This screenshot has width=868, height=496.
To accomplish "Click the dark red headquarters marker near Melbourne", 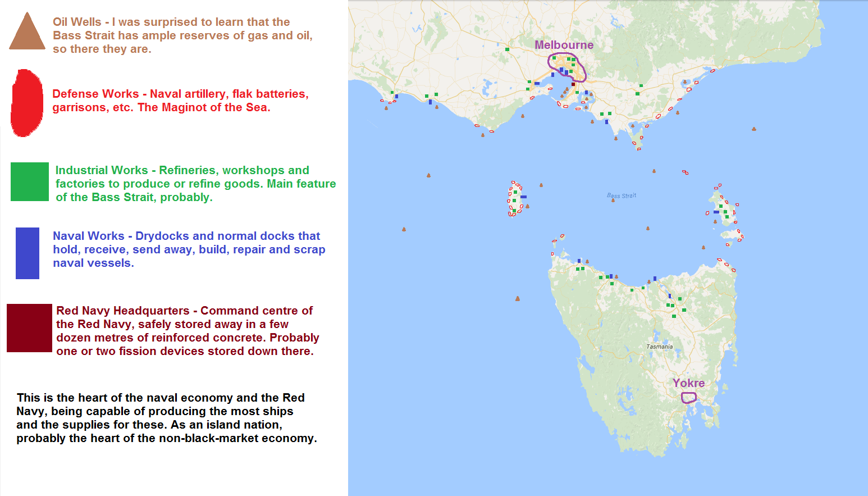I will coord(573,84).
